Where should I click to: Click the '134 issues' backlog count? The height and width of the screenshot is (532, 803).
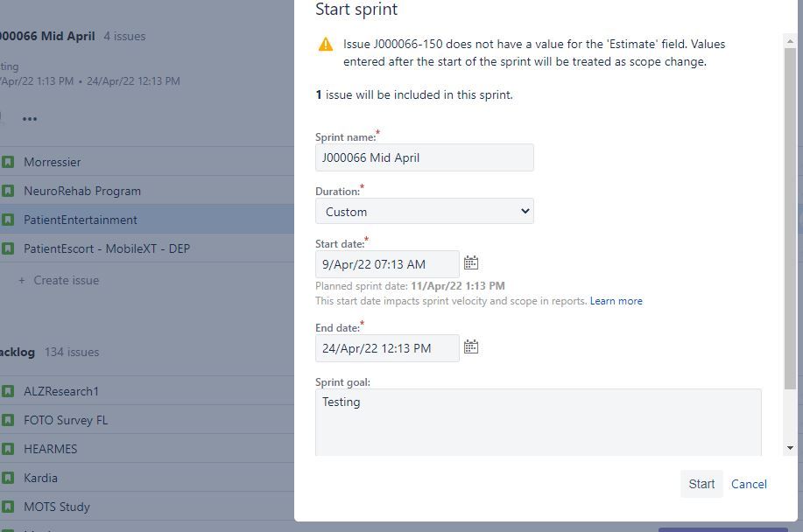[x=72, y=352]
